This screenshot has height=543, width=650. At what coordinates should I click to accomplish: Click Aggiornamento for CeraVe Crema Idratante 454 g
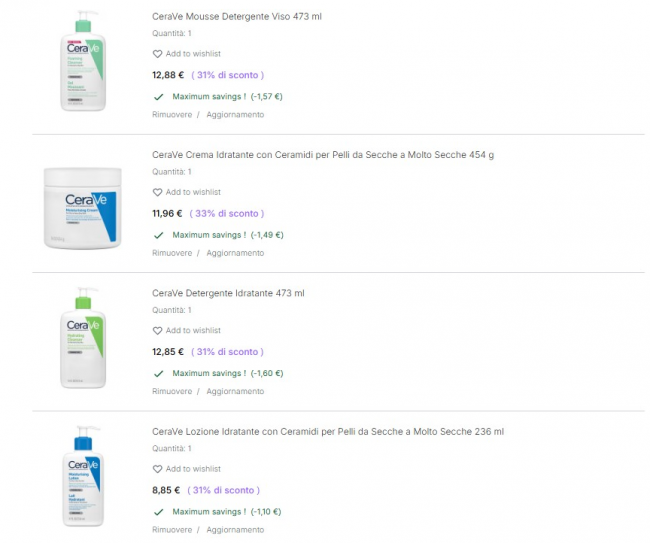coord(235,253)
